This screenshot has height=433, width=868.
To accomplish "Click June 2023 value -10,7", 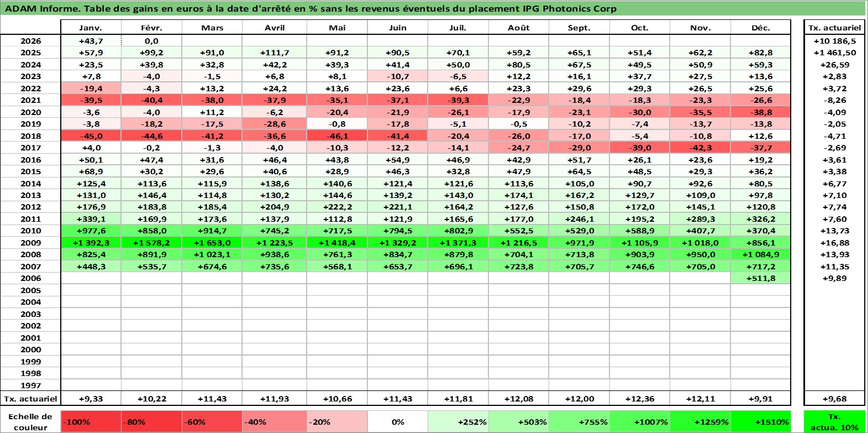I will click(397, 76).
